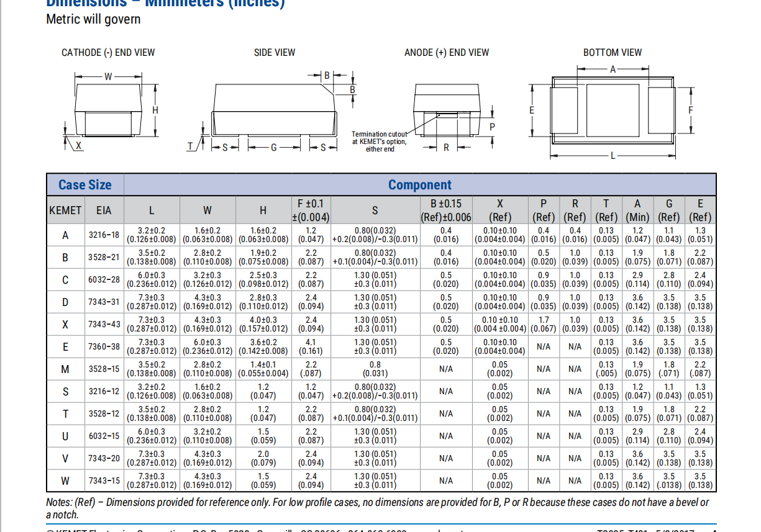Click E value '2.4 (0.094)' in row U
The width and height of the screenshot is (761, 532).
click(x=700, y=436)
